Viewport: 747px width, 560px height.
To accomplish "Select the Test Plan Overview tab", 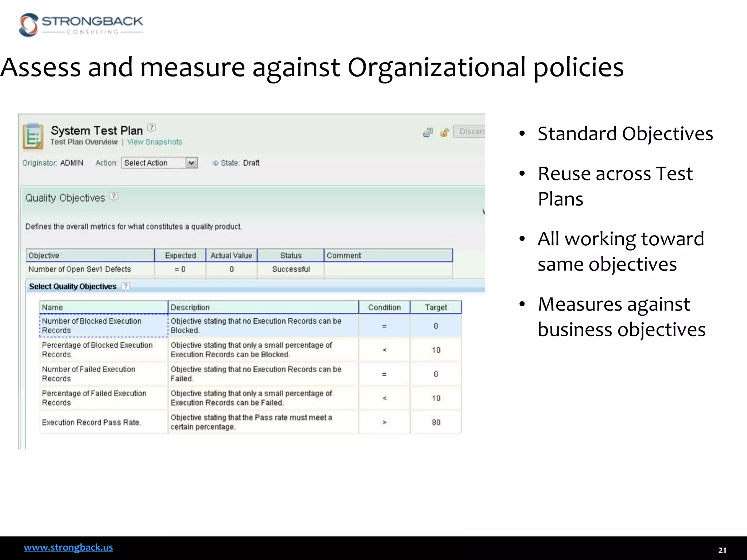I will 84,142.
